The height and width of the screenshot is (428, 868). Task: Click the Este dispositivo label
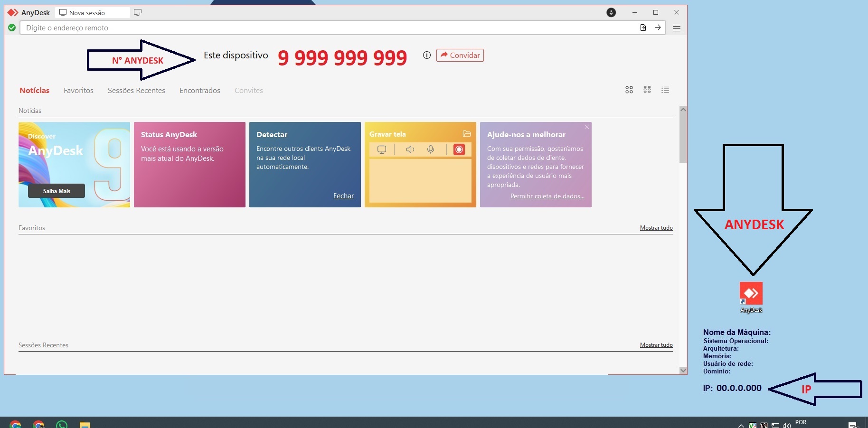tap(236, 56)
